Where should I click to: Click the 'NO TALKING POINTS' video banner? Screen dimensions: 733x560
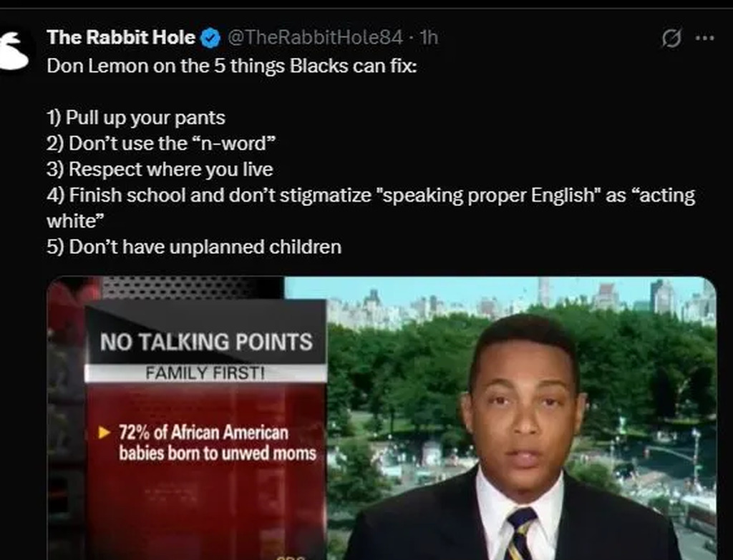(x=206, y=341)
